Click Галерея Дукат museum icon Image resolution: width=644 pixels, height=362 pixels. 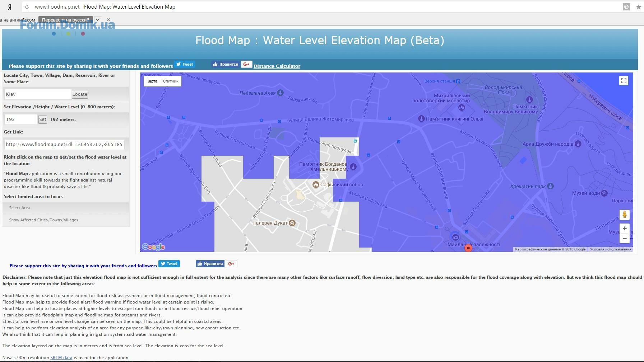(x=292, y=223)
